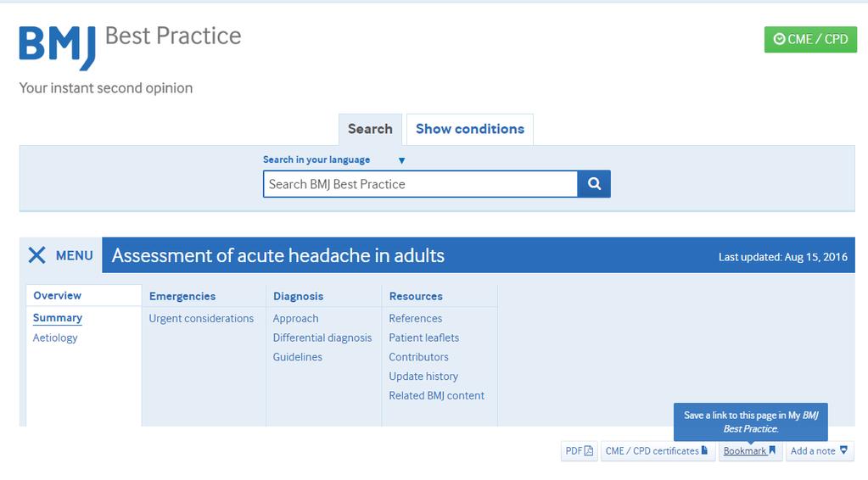Open the Summary link
Viewport: 868px width, 480px height.
[x=58, y=318]
